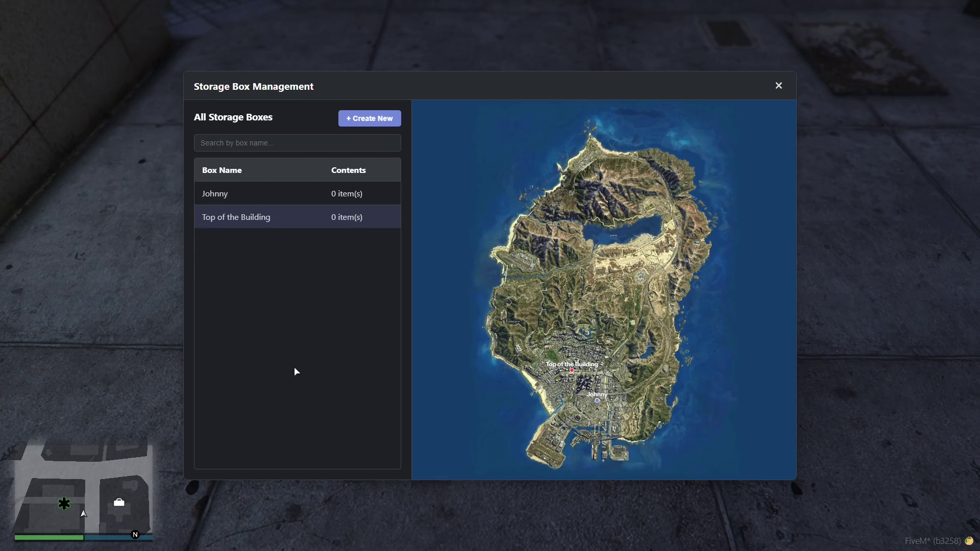Click the blue Johnny map marker
The width and height of the screenshot is (980, 551).
point(597,400)
